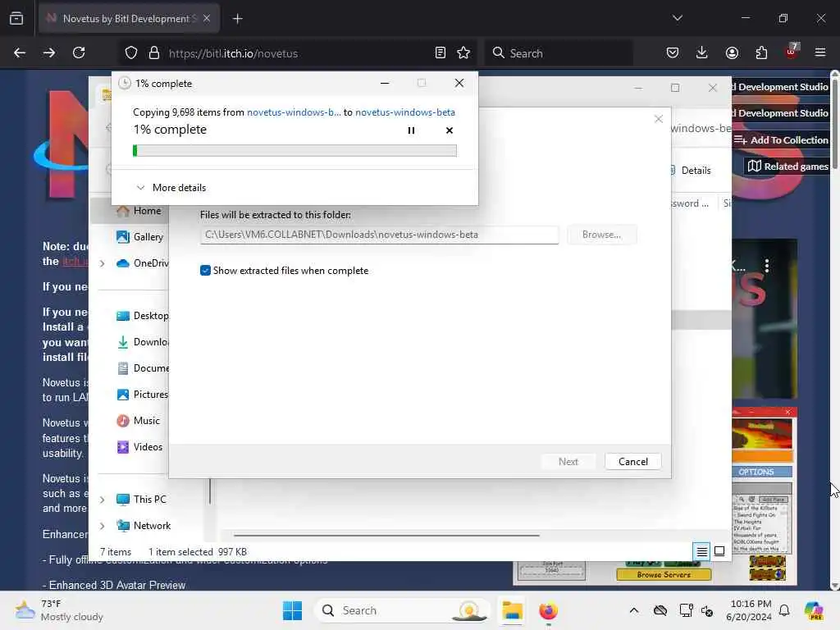Open OneDrive cloud icon in sidebar
The width and height of the screenshot is (840, 630).
point(123,263)
